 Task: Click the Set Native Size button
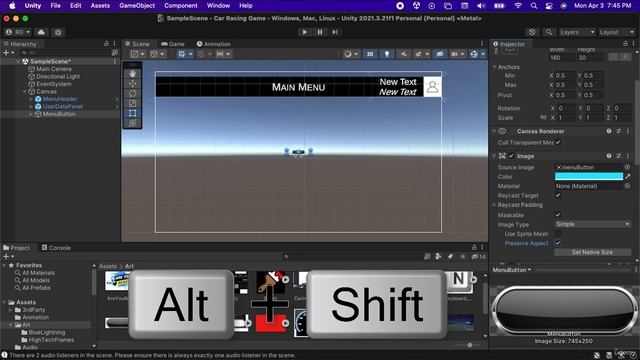592,252
